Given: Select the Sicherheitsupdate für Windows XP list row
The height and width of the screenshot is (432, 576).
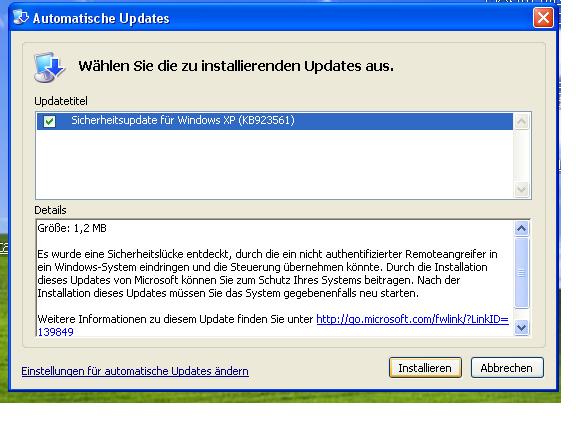Looking at the screenshot, I should (275, 121).
